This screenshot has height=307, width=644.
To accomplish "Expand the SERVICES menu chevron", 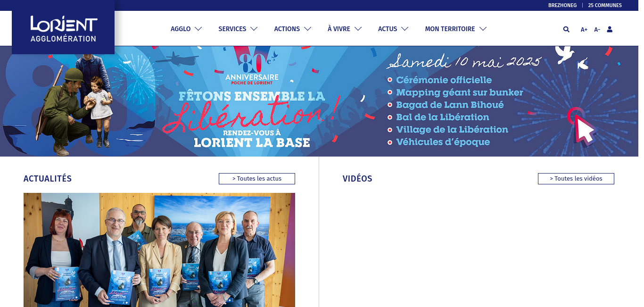I will tap(254, 29).
